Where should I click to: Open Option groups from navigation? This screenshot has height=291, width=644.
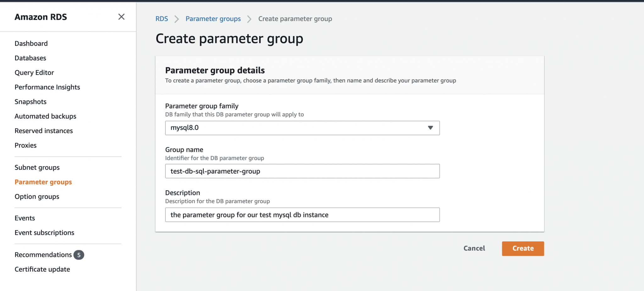pyautogui.click(x=37, y=197)
